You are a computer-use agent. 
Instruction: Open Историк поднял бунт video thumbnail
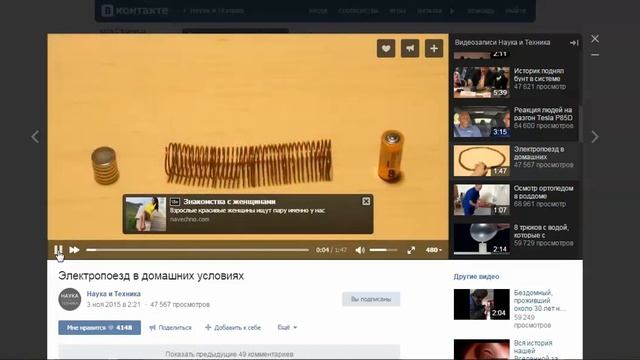(482, 82)
